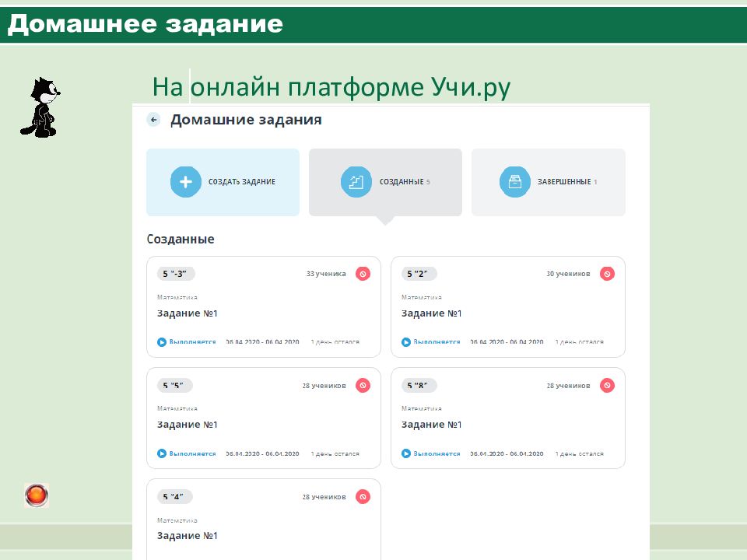747x560 pixels.
Task: Click the play icon in the 5 "5" card
Action: (x=162, y=453)
